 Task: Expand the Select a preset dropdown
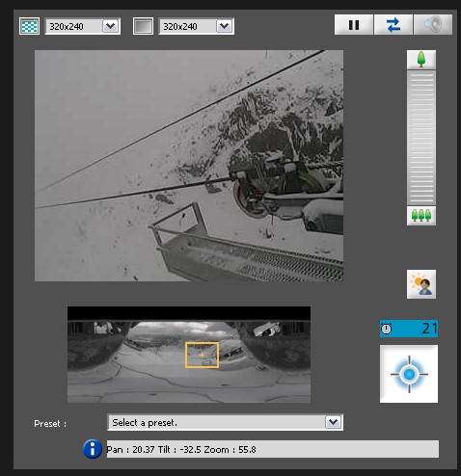tap(225, 422)
